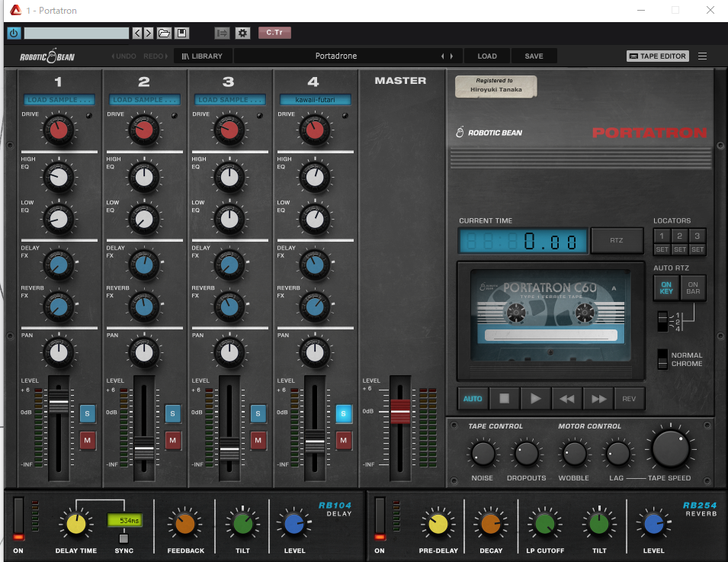Viewport: 728px width, 562px height.
Task: Open the Portadrone preset name dropdown
Action: tap(336, 56)
